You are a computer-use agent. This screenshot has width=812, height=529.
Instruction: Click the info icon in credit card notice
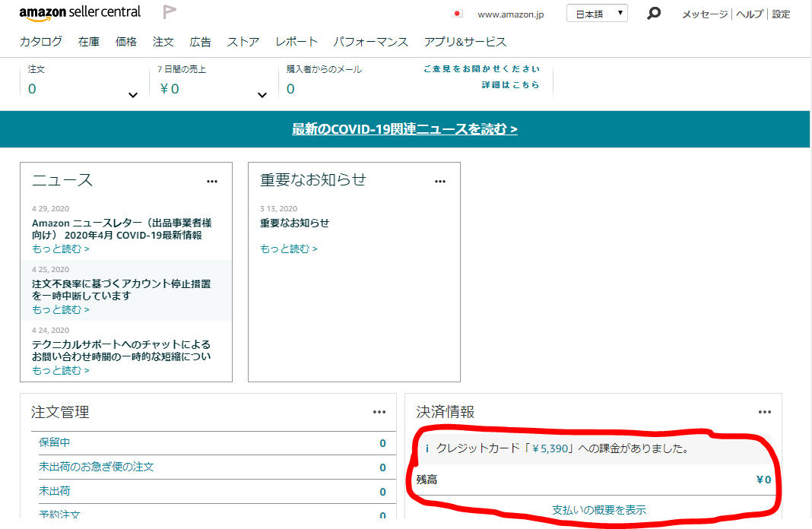coord(427,448)
